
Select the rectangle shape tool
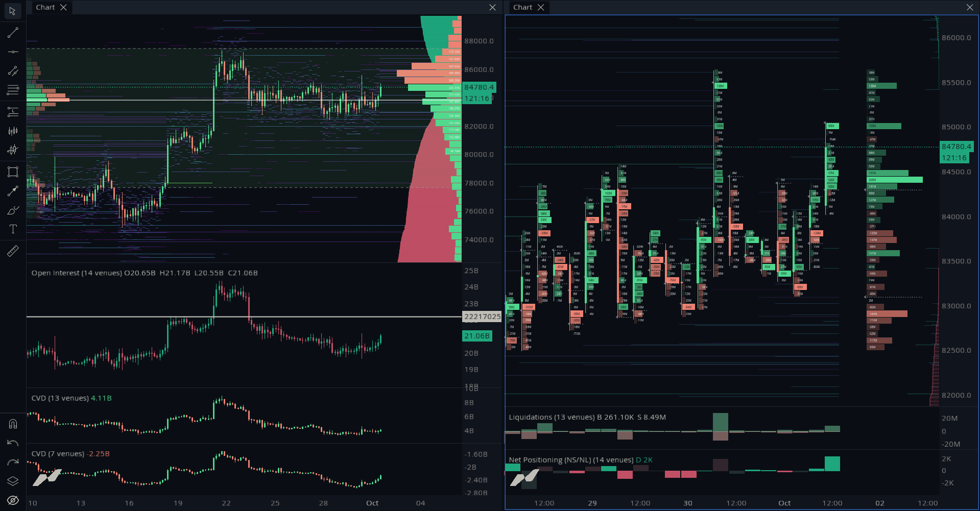13,172
